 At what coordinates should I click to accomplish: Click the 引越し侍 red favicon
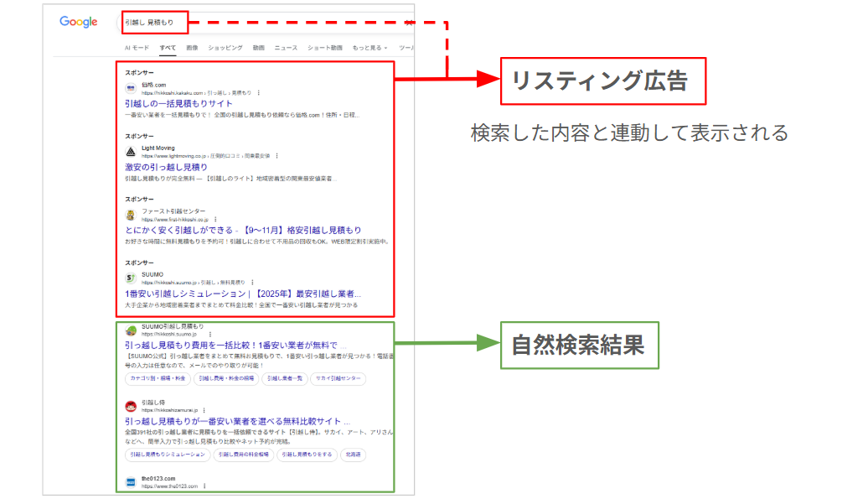coord(131,406)
